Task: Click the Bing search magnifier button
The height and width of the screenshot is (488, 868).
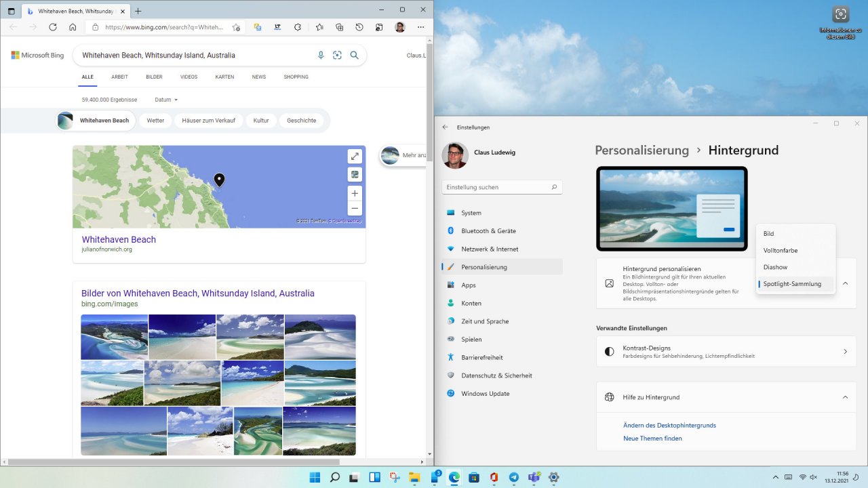Action: [x=354, y=55]
